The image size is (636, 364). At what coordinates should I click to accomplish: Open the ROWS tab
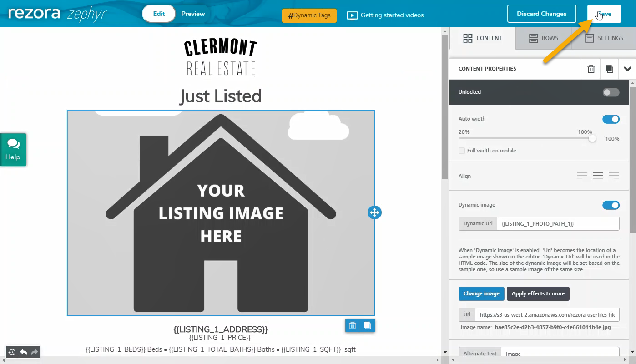pyautogui.click(x=544, y=38)
